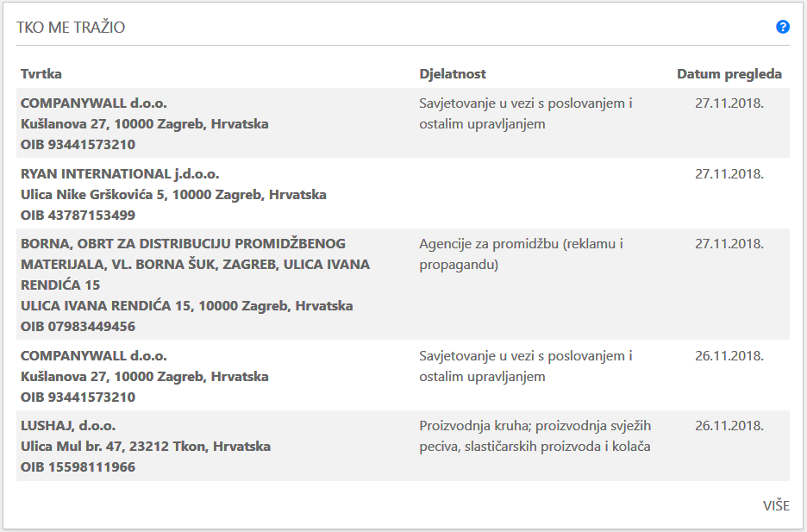Click the 26.11.2018. date in the LUSHAJ row
The width and height of the screenshot is (807, 532).
pyautogui.click(x=729, y=426)
